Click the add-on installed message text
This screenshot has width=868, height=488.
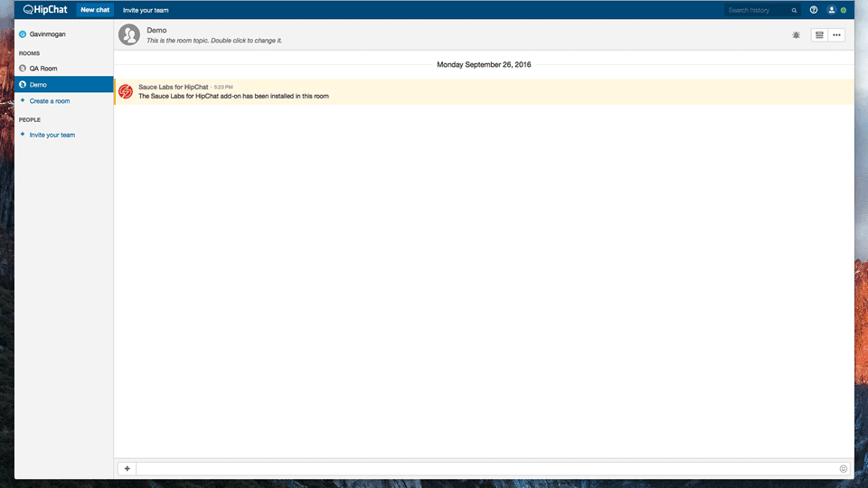233,97
